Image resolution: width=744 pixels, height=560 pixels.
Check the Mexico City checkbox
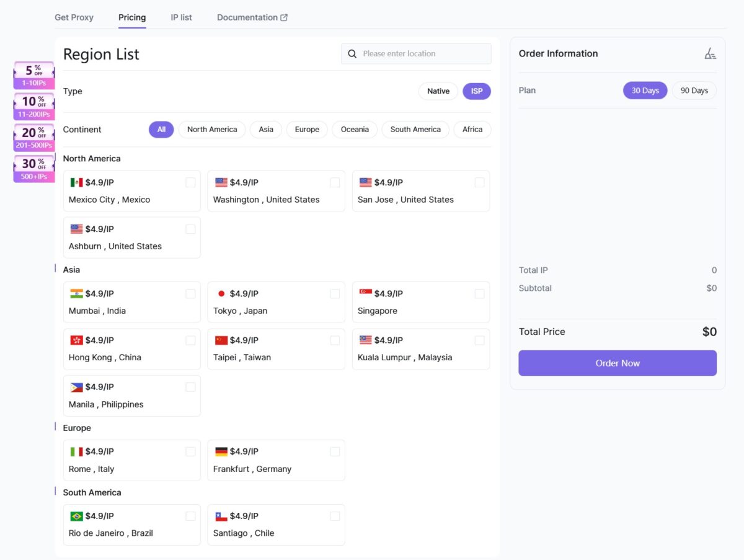(190, 182)
